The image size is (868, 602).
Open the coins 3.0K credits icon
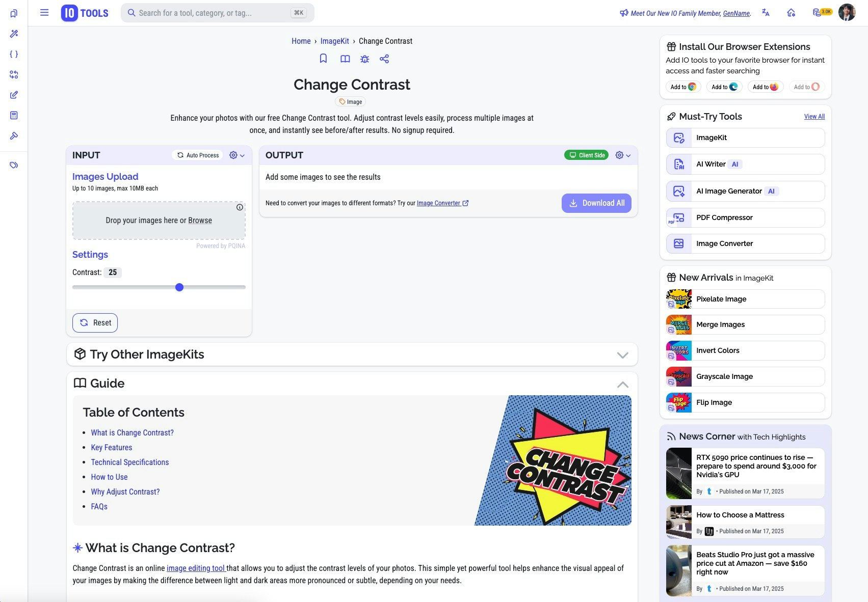tap(822, 12)
